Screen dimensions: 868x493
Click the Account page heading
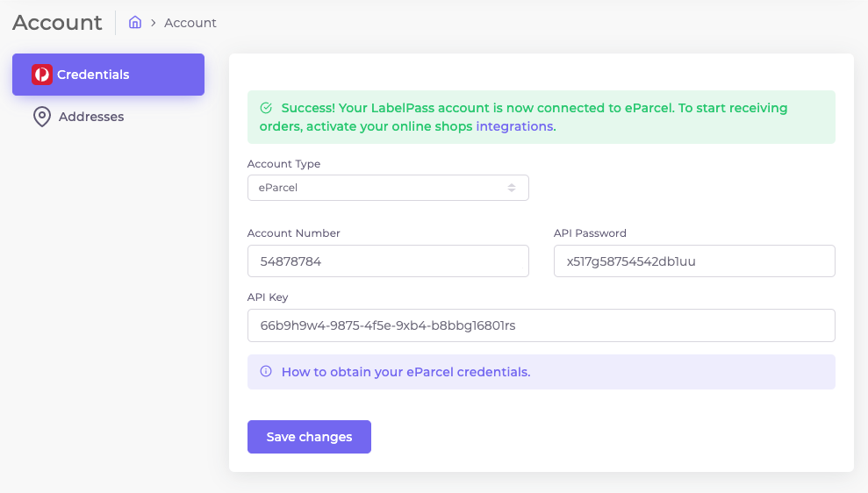[x=58, y=23]
